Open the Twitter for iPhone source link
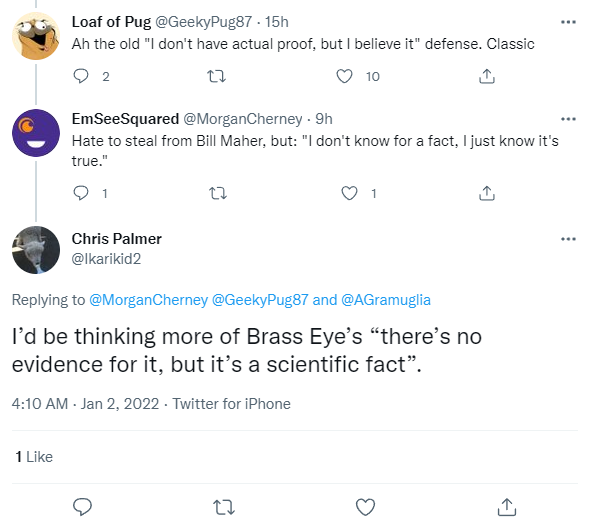 (x=231, y=404)
